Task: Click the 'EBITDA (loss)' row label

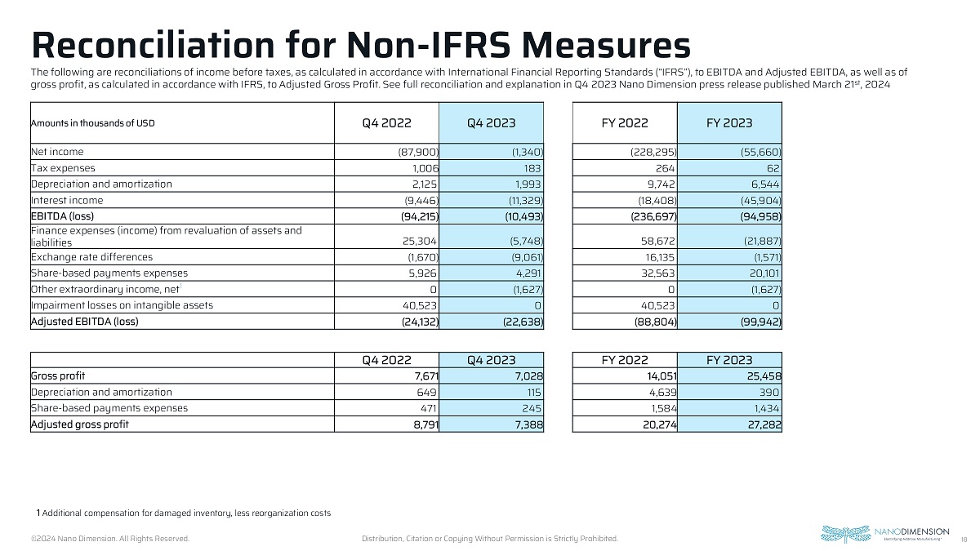Action: pyautogui.click(x=63, y=215)
